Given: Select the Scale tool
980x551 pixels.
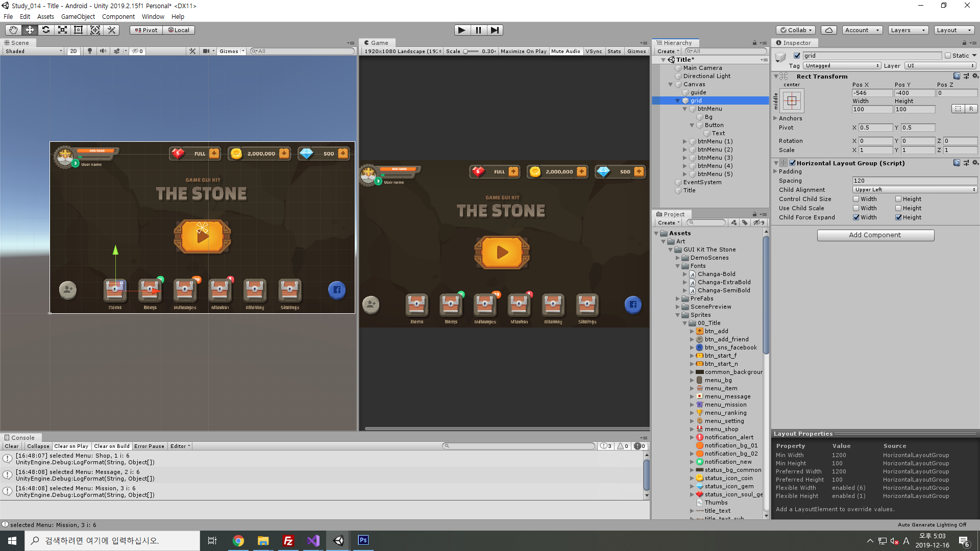Looking at the screenshot, I should (62, 30).
